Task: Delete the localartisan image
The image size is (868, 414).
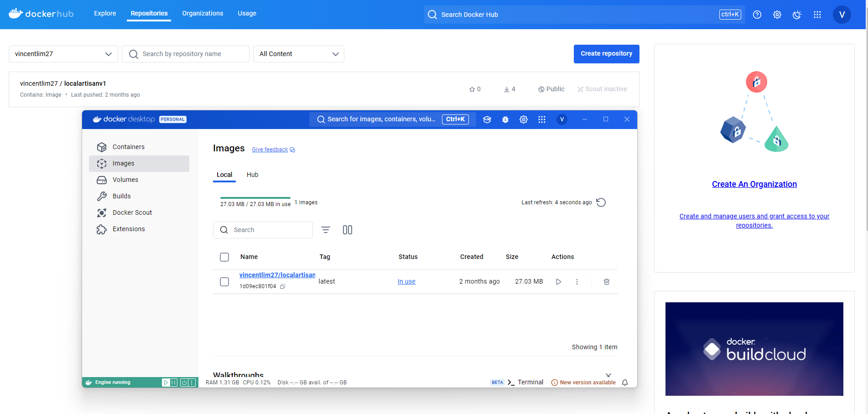Action: point(607,282)
